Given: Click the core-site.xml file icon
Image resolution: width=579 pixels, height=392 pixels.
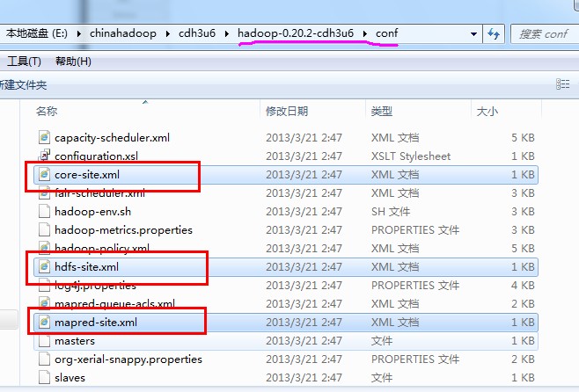Looking at the screenshot, I should click(x=44, y=174).
